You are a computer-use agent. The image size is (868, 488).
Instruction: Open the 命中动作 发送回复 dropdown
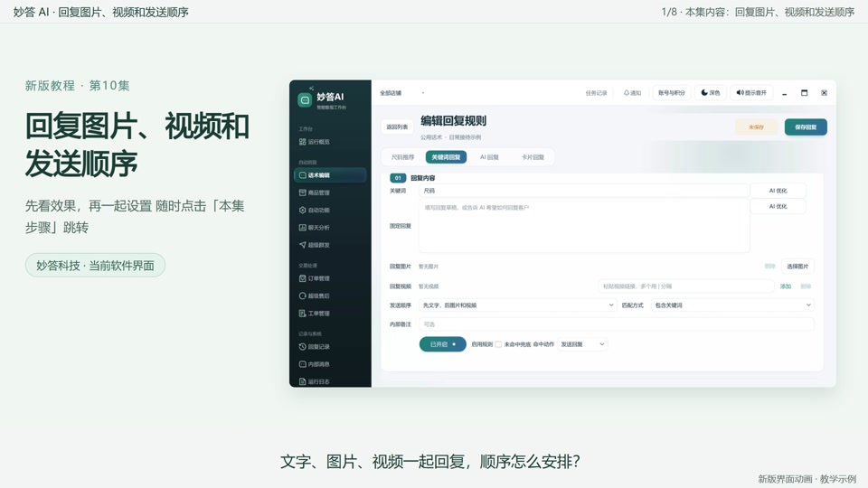582,344
